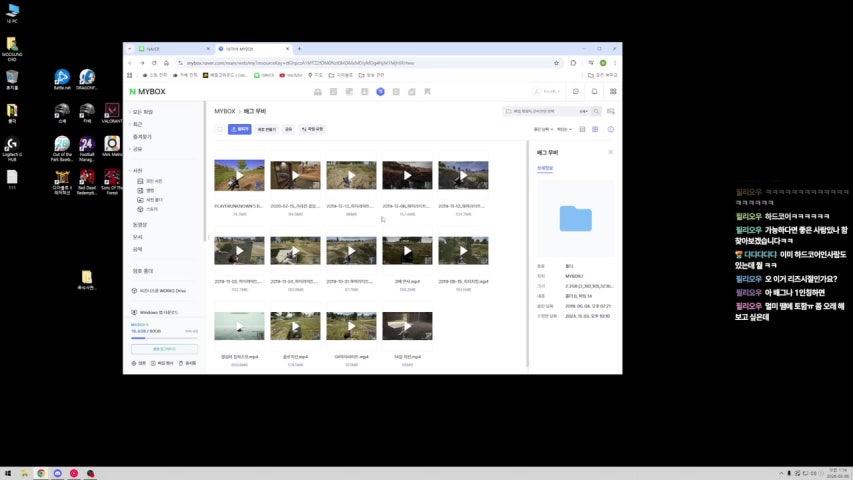
Task: Expand the 사진 section in sidebar
Action: pos(130,170)
